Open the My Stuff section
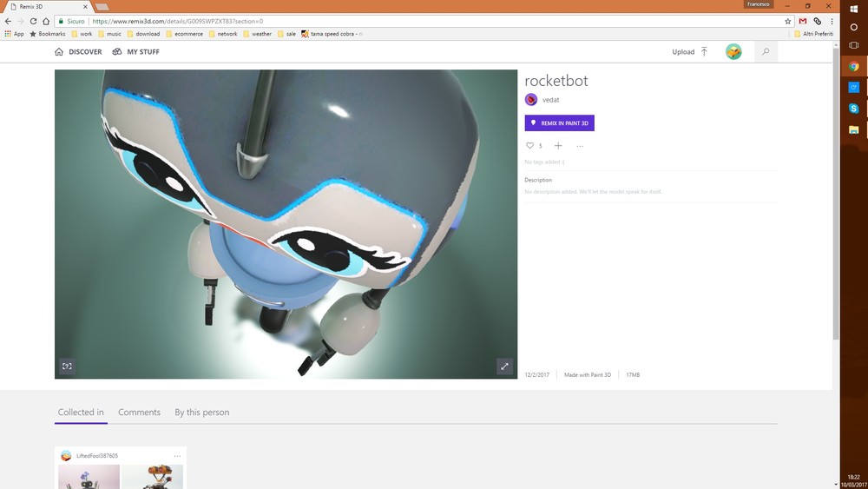This screenshot has width=868, height=489. point(135,51)
